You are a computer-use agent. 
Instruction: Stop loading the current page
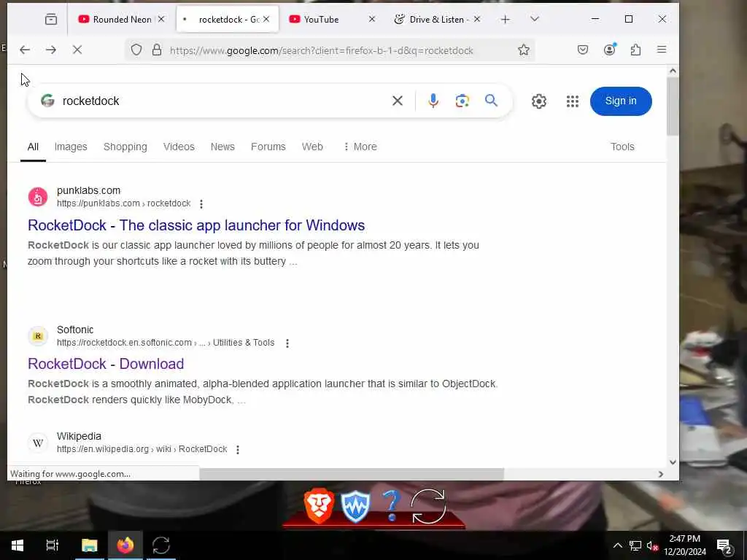pyautogui.click(x=77, y=50)
